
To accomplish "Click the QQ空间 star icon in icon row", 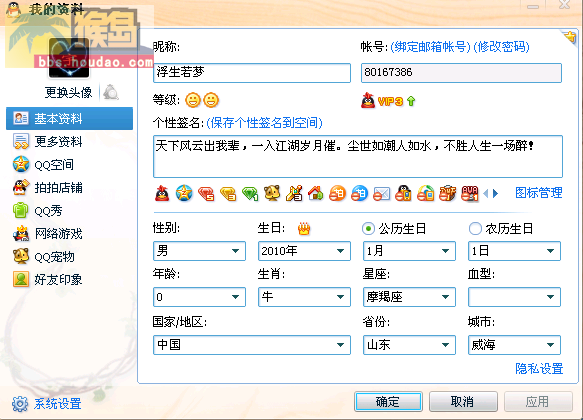I will tap(184, 193).
